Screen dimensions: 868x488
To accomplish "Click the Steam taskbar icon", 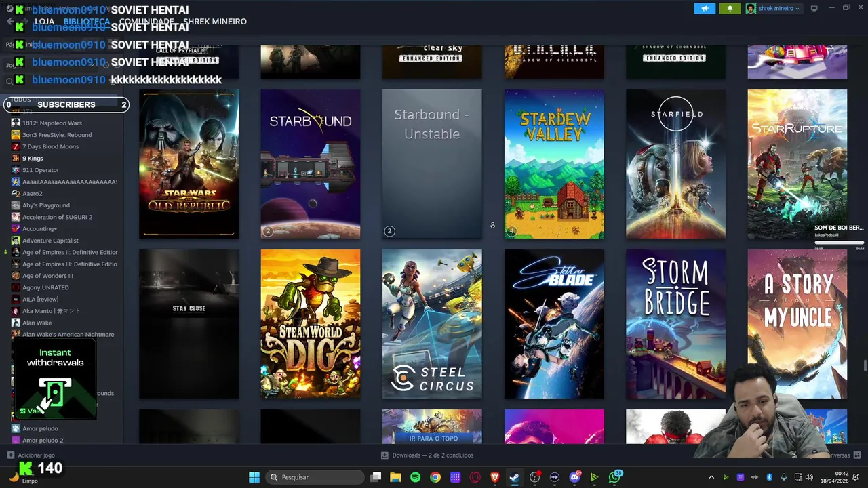I will pos(515,477).
